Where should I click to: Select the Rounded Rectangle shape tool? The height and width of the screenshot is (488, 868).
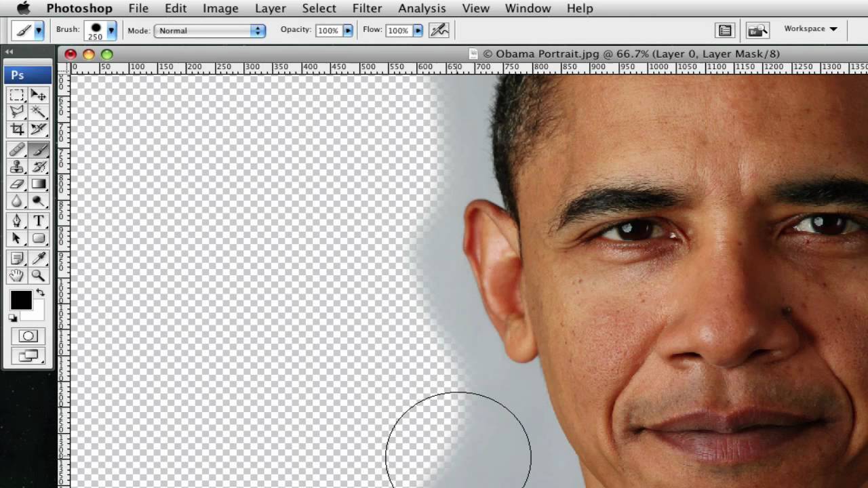click(39, 238)
